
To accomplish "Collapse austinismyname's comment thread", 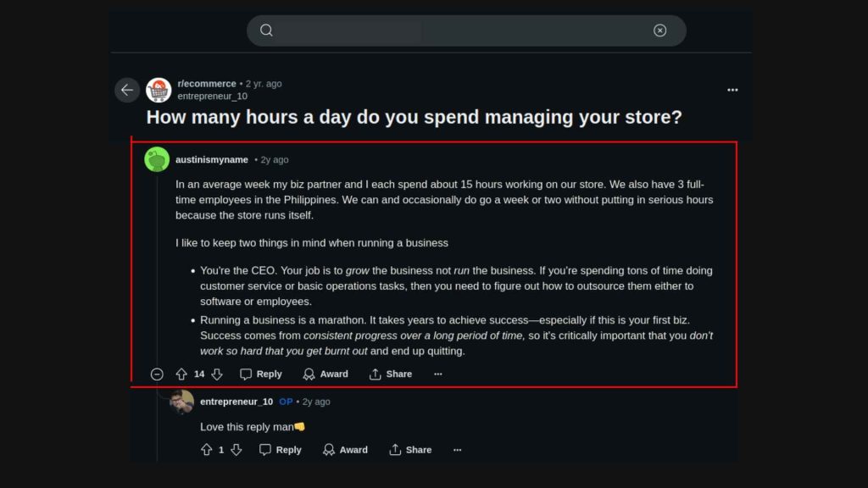I will click(x=157, y=374).
